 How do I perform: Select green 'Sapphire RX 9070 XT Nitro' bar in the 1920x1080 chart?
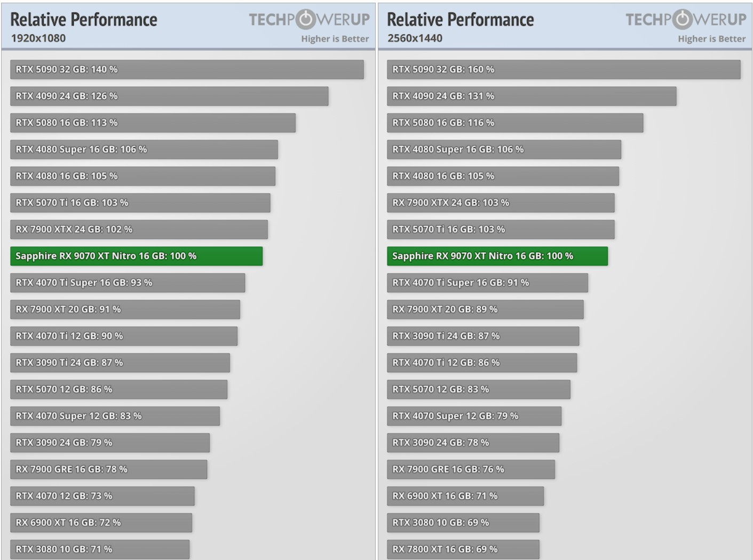[x=137, y=256]
